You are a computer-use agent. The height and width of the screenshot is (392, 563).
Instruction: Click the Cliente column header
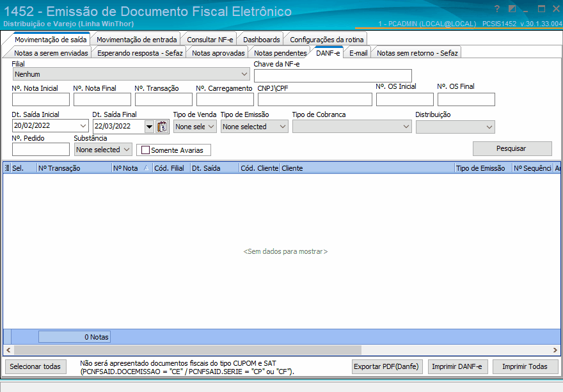pos(367,168)
